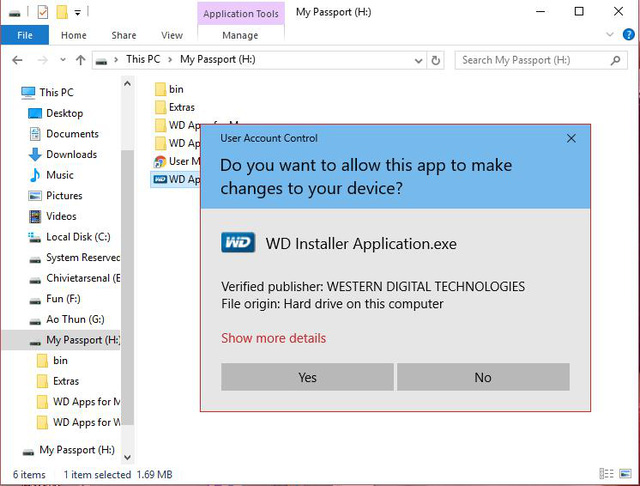640x486 pixels.
Task: Open the File ribbon tab
Action: click(x=24, y=35)
